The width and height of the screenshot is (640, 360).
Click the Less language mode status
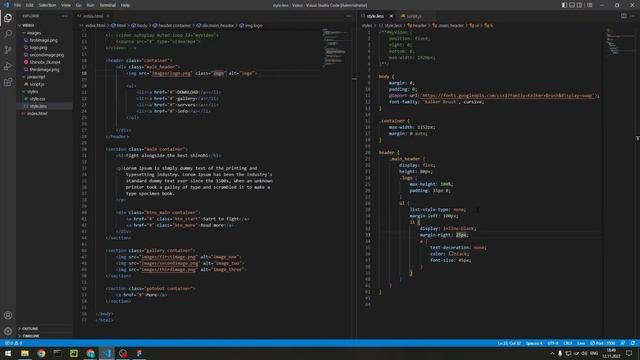tap(581, 343)
